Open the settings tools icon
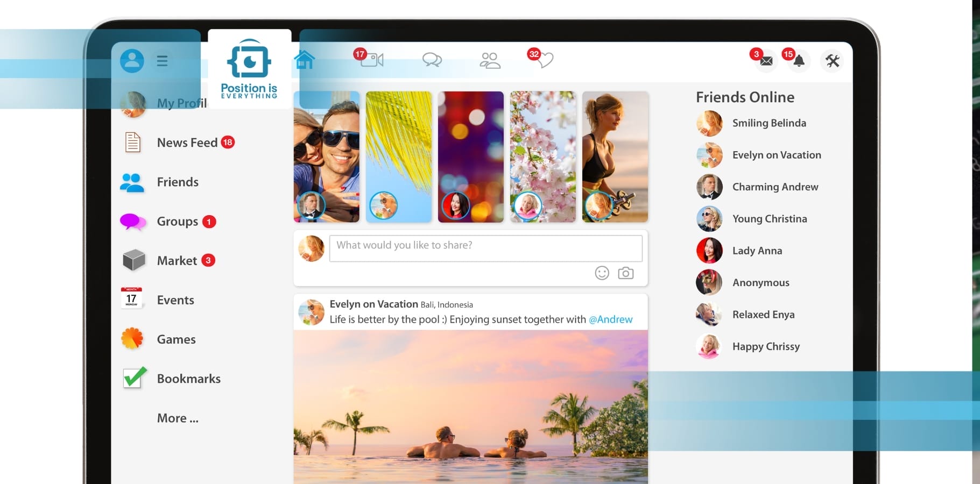980x484 pixels. [832, 61]
